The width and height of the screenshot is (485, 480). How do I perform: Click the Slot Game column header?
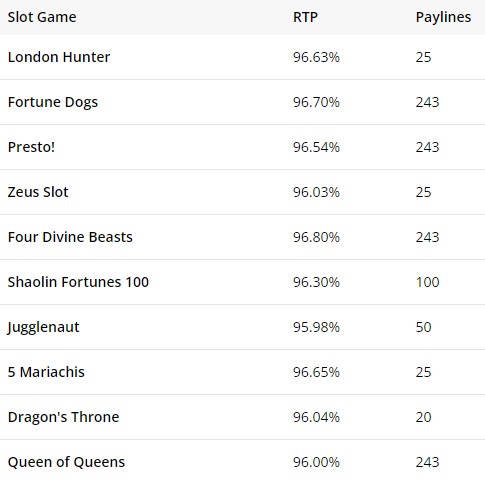point(42,17)
